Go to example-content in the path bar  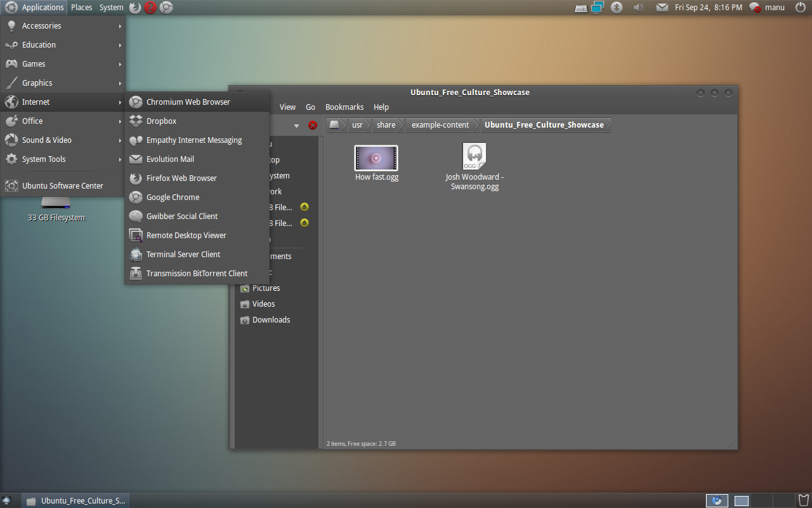pos(440,125)
